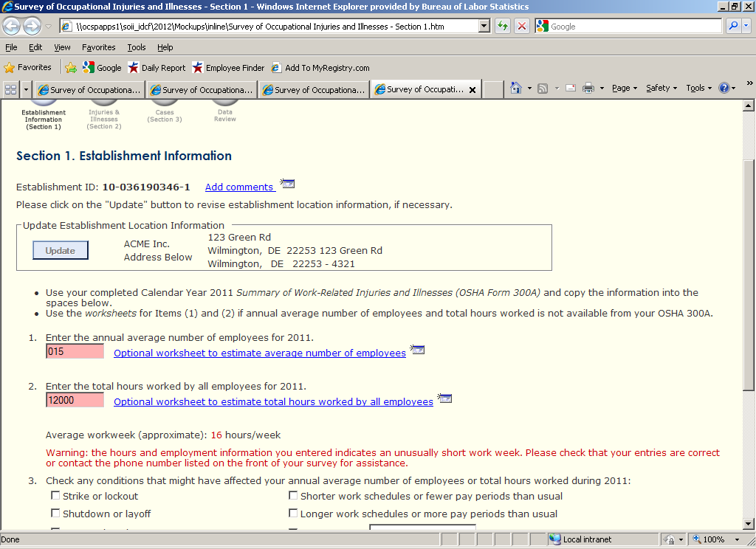
Task: Open worksheet to estimate average number of employees
Action: pos(260,353)
